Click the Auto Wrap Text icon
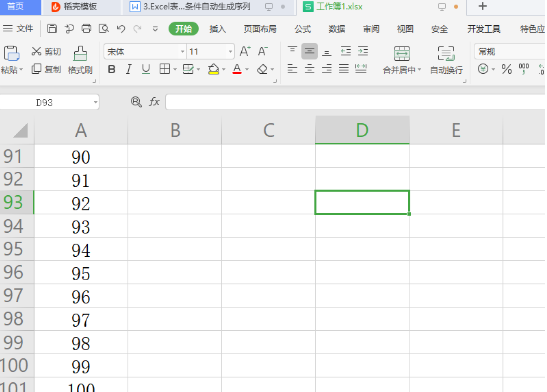This screenshot has height=392, width=547. [446, 54]
